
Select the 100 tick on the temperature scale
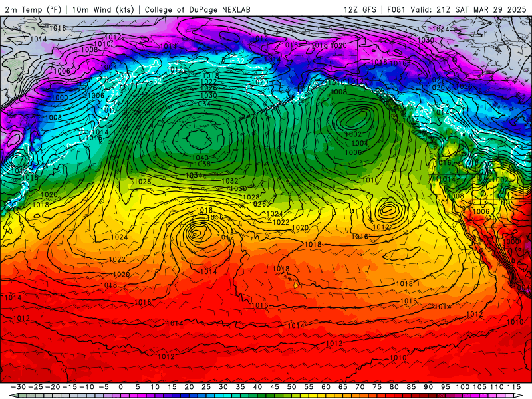point(462,387)
